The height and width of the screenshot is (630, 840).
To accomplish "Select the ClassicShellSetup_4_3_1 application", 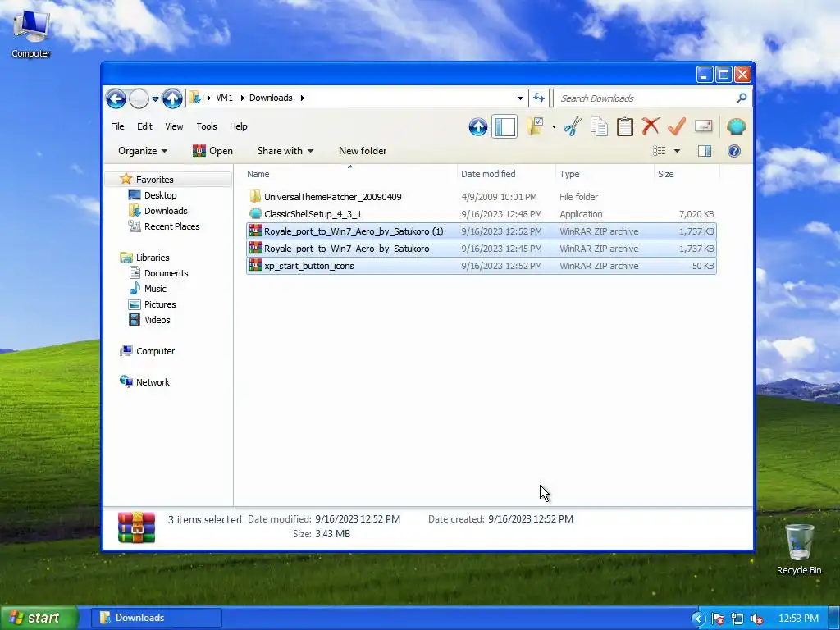I will coord(481,214).
